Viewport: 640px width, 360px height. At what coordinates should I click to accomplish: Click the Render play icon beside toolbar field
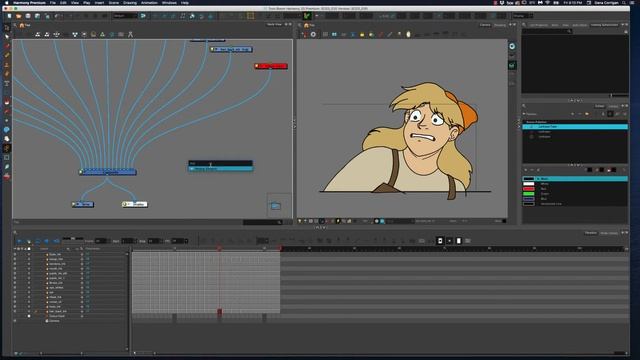[x=143, y=16]
